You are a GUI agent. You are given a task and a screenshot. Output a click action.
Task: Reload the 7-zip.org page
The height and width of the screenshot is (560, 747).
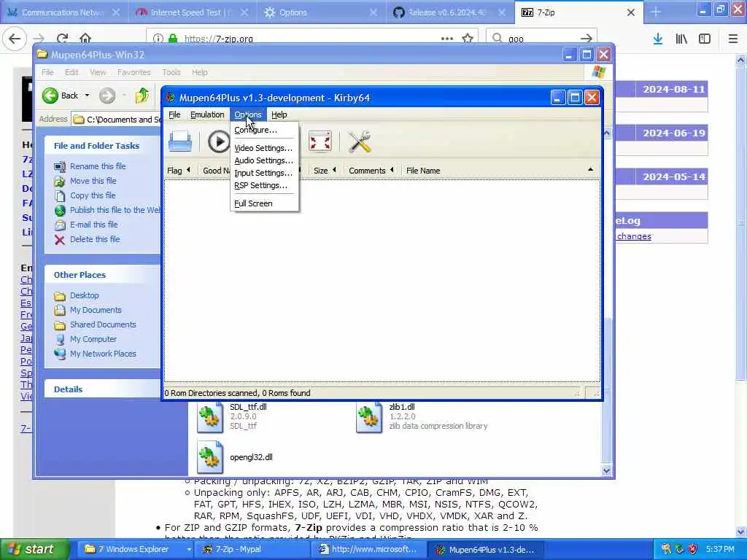[x=63, y=39]
